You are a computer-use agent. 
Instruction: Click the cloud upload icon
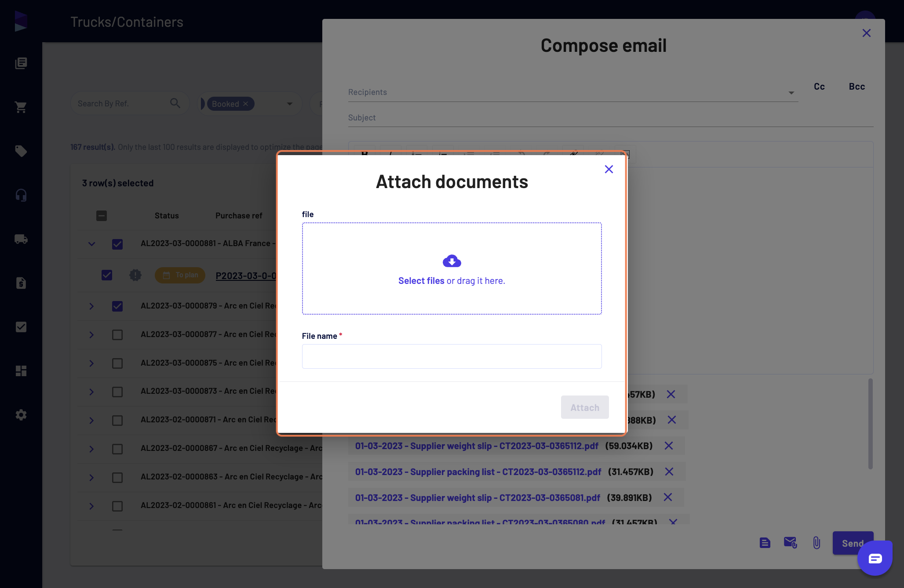(452, 261)
